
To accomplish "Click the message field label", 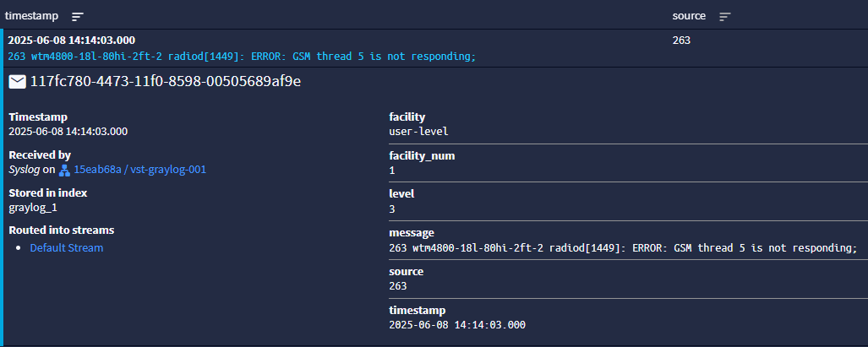I will coord(412,233).
